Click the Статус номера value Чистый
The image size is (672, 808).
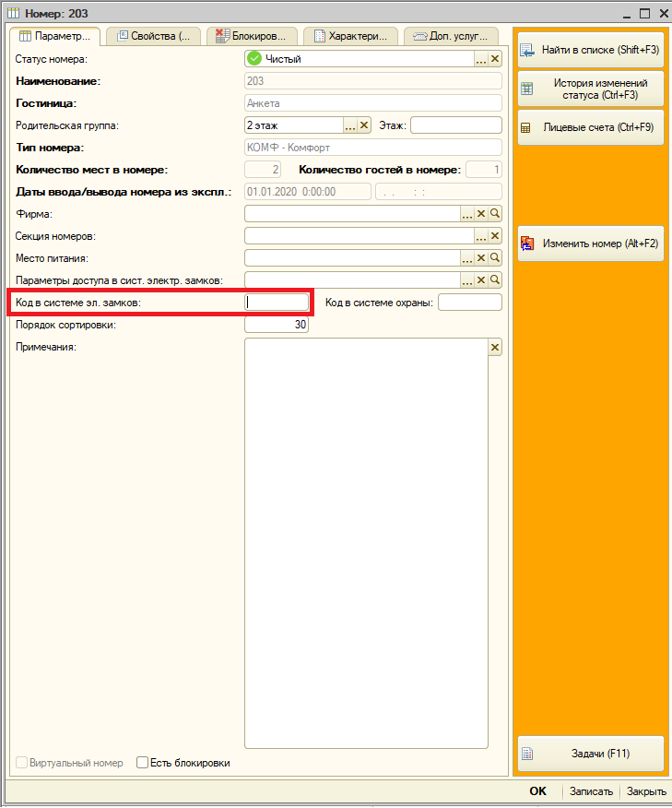[x=359, y=59]
